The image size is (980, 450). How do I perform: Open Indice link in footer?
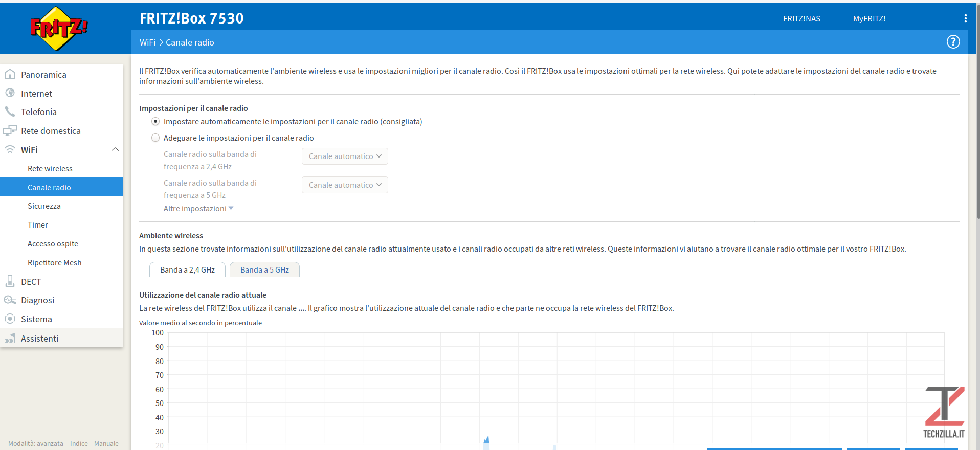79,444
